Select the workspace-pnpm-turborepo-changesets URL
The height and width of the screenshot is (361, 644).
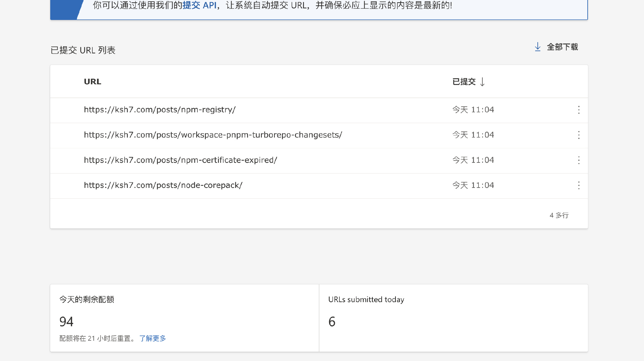pyautogui.click(x=213, y=135)
